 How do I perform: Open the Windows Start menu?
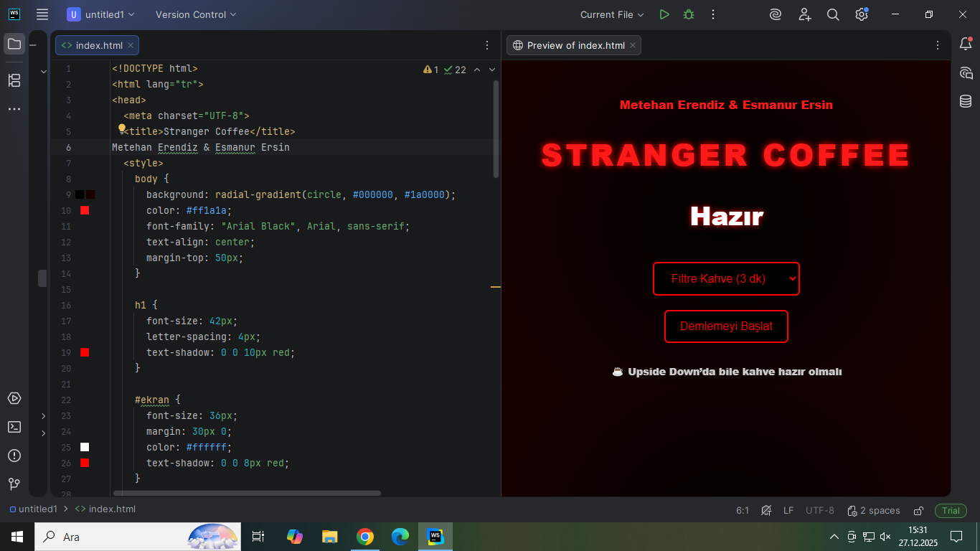pyautogui.click(x=17, y=537)
